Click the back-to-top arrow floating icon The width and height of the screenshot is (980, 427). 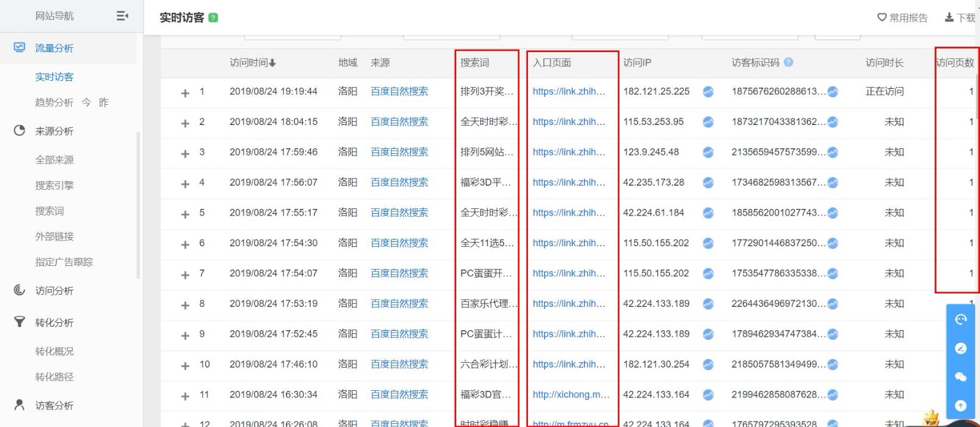click(960, 406)
